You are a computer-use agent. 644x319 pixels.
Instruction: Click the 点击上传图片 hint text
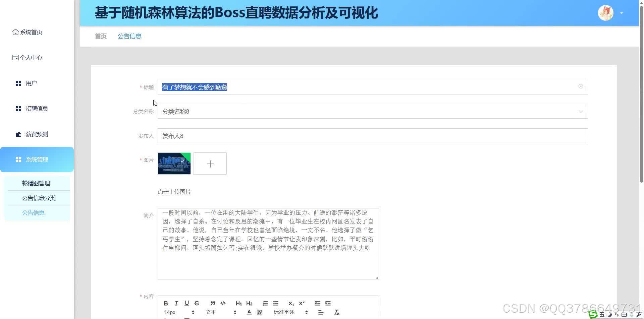pyautogui.click(x=174, y=192)
